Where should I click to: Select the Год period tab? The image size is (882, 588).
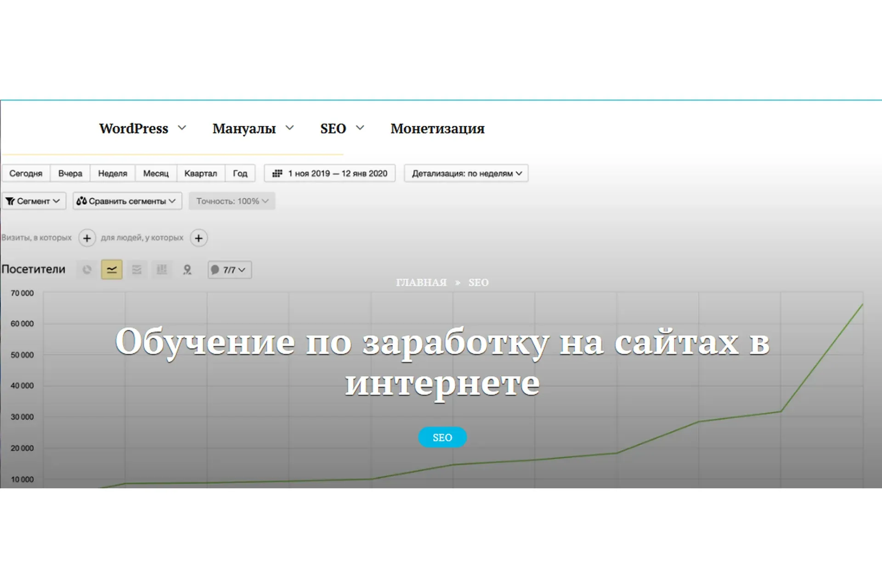click(x=240, y=173)
